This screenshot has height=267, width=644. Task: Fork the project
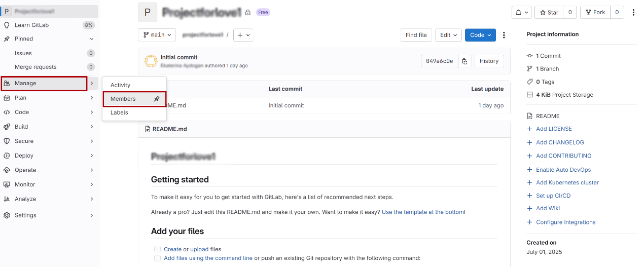595,13
